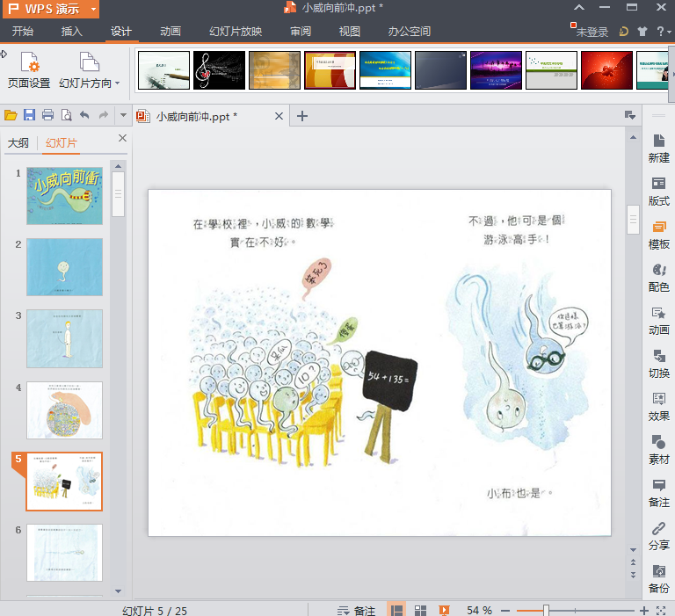The height and width of the screenshot is (616, 675).
Task: Click the 新建 new icon in sidebar
Action: coord(658,149)
